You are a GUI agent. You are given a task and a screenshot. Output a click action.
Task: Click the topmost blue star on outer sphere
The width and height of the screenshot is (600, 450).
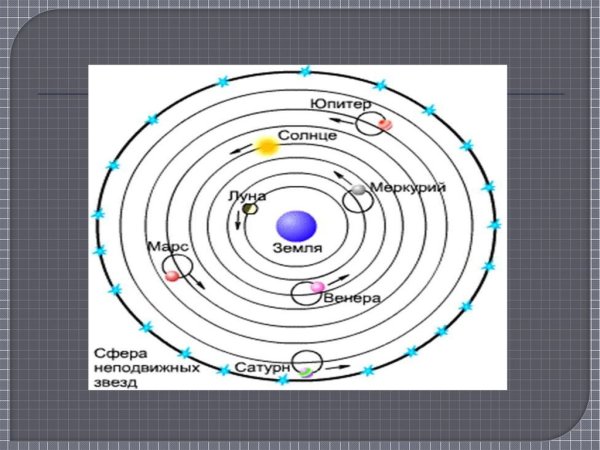(306, 71)
